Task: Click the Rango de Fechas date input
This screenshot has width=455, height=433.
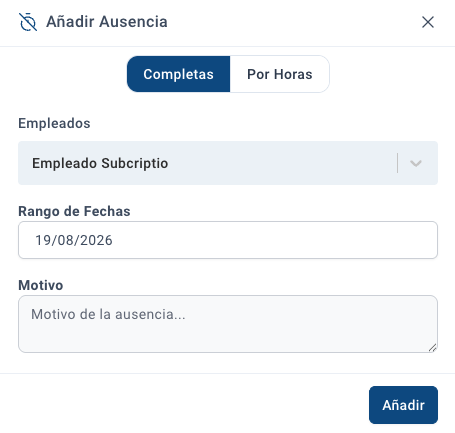Action: click(228, 240)
